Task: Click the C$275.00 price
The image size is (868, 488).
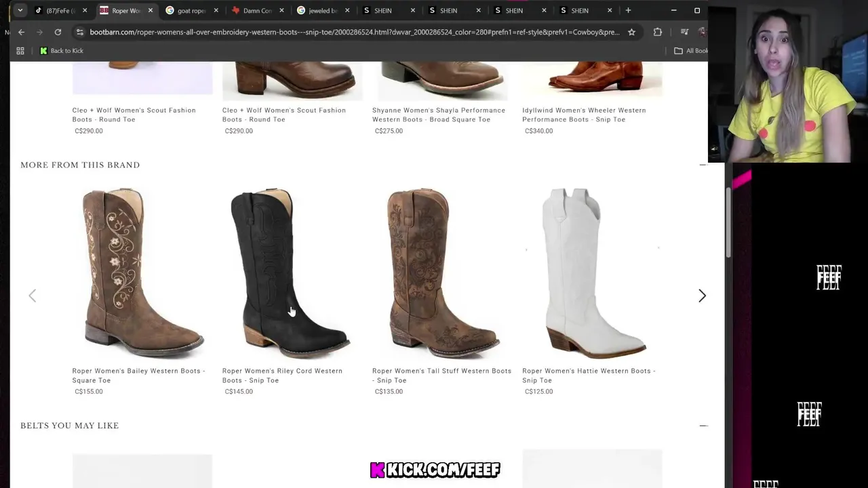Action: click(x=389, y=131)
